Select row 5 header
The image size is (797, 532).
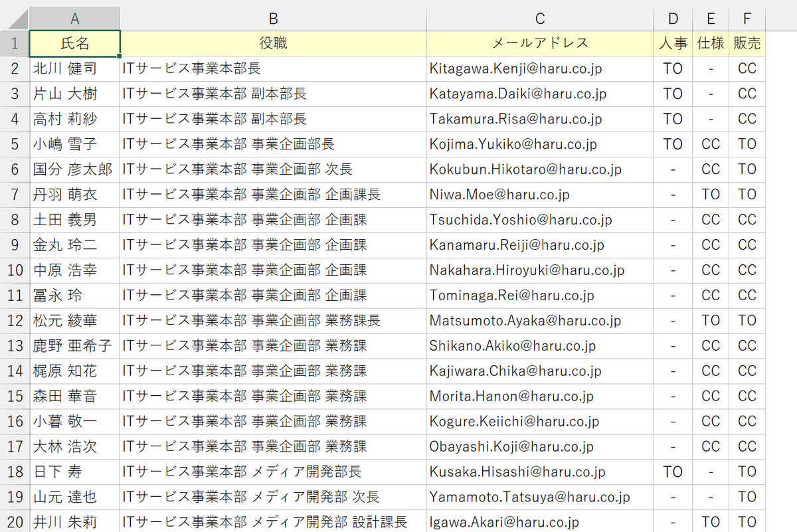(15, 144)
